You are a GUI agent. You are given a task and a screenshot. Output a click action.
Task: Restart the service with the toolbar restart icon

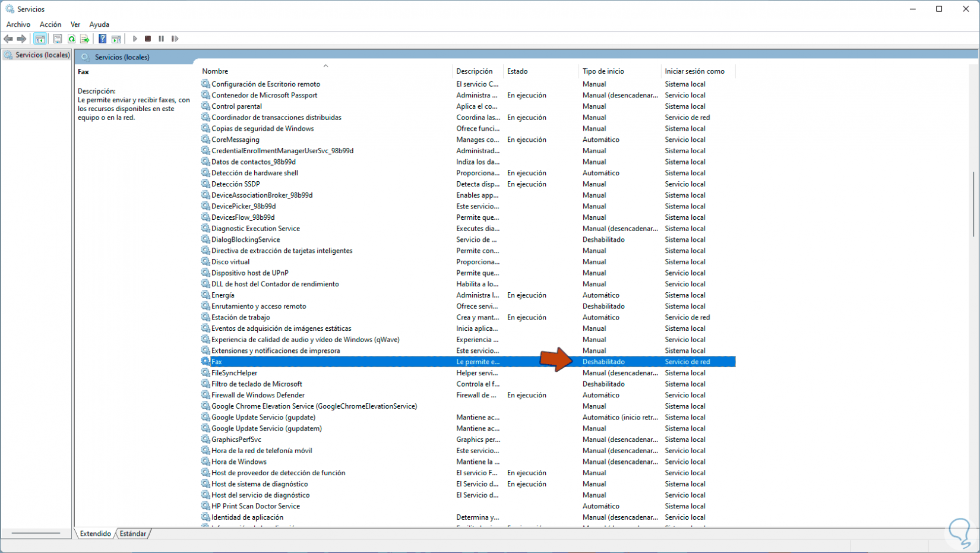point(175,39)
